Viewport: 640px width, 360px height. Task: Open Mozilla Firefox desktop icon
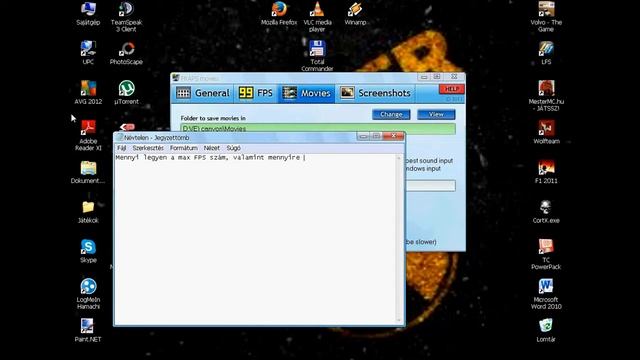click(279, 14)
